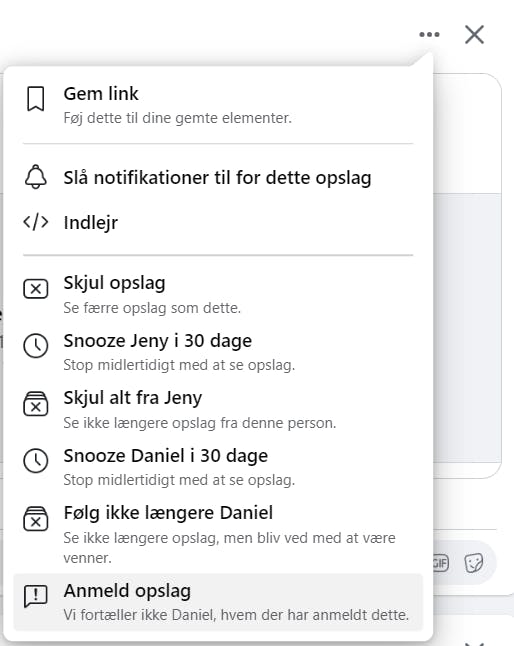Click the clock icon for Snooze Jeny
The height and width of the screenshot is (646, 514).
(36, 346)
